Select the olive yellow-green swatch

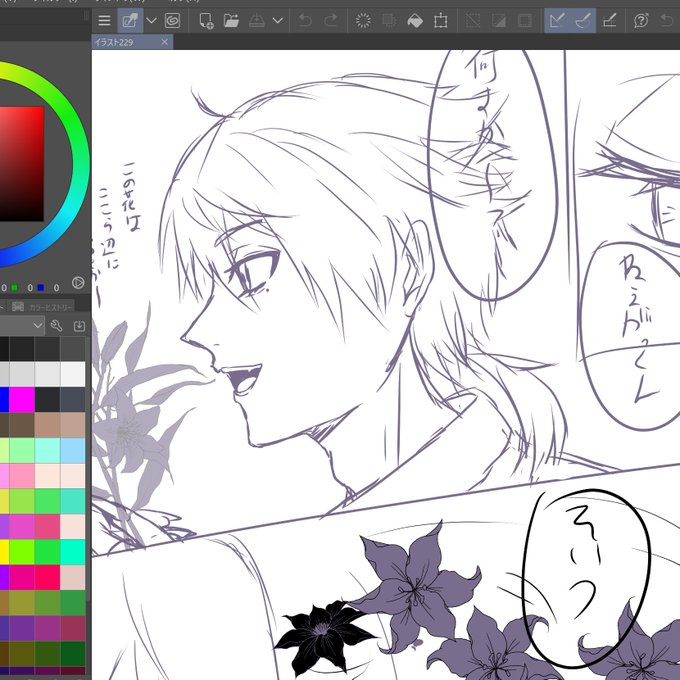22,603
